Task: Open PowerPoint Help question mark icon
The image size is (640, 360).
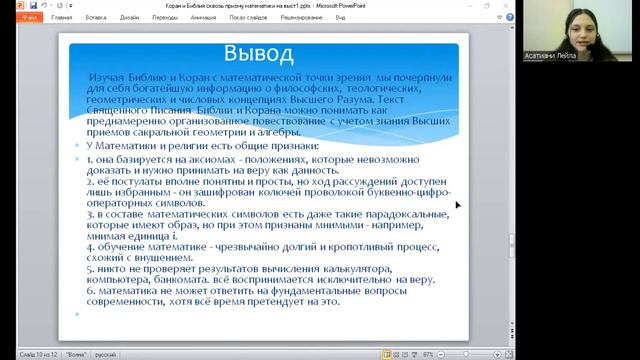Action: [x=510, y=17]
